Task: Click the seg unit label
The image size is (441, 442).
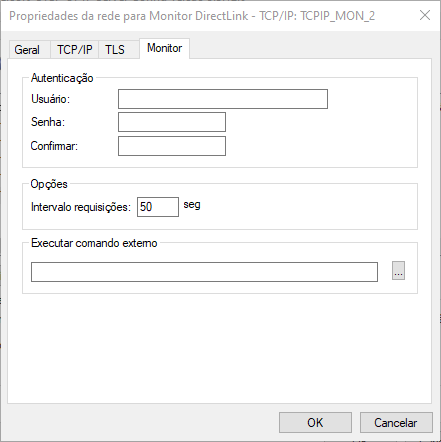Action: (192, 205)
